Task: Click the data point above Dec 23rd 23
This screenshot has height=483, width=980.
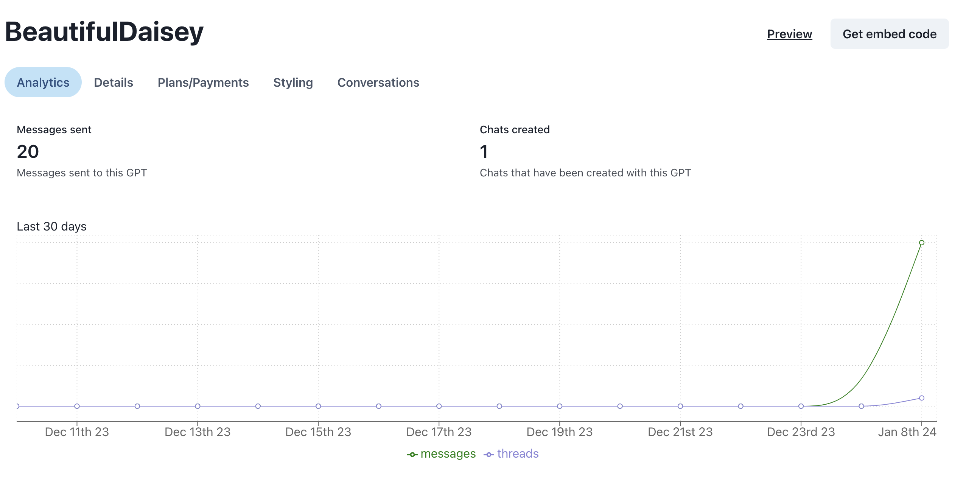Action: 801,406
